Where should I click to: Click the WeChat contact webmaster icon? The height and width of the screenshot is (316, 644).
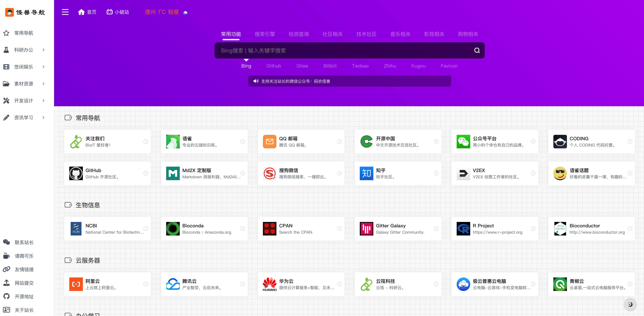point(6,242)
